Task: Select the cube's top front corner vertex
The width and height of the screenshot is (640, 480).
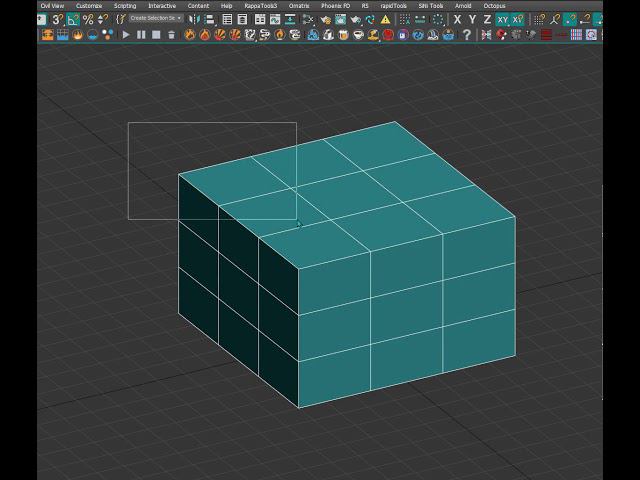Action: 298,268
